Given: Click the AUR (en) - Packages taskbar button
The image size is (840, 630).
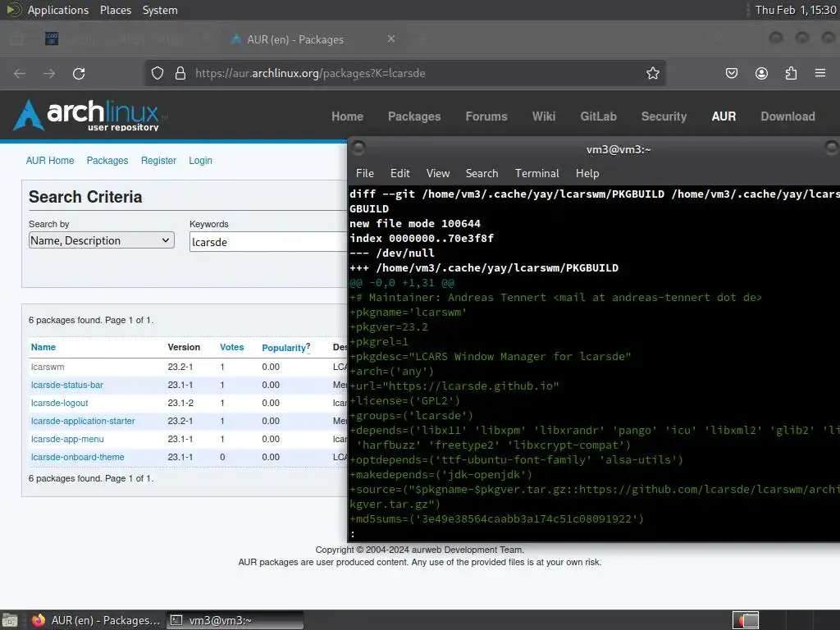Looking at the screenshot, I should pyautogui.click(x=95, y=620).
